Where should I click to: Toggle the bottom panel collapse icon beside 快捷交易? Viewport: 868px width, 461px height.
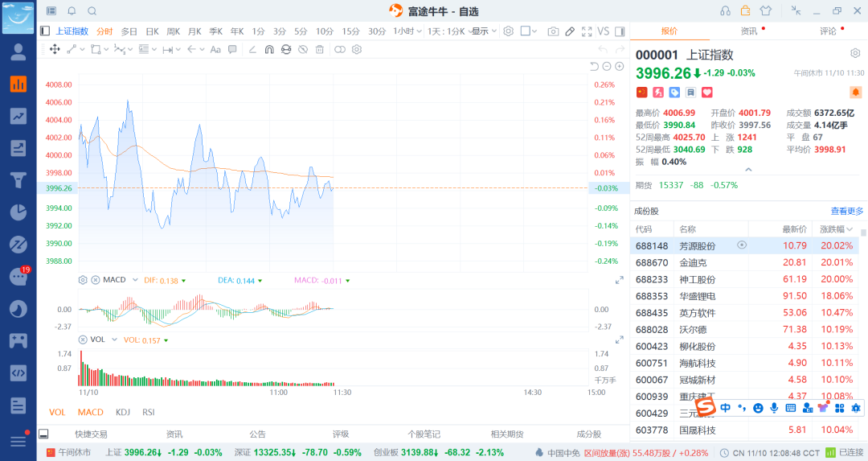43,434
